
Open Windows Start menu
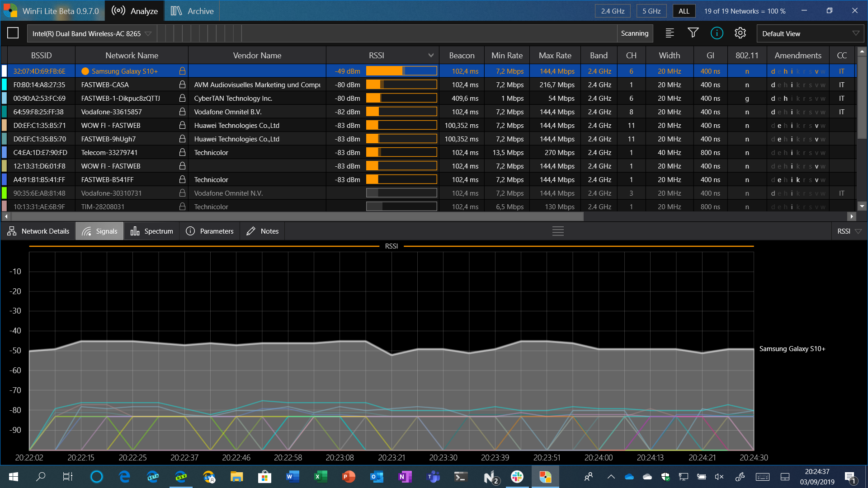(14, 477)
